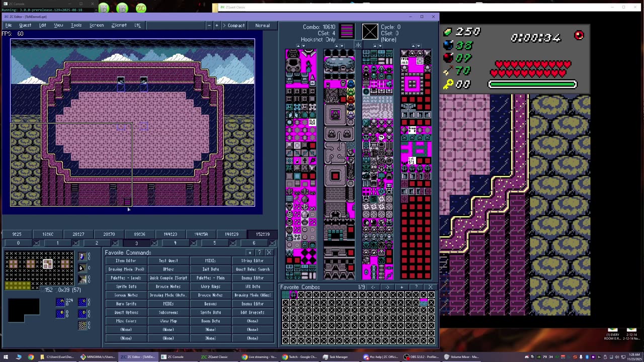
Task: Click the Hero Sprite command button
Action: (x=126, y=304)
